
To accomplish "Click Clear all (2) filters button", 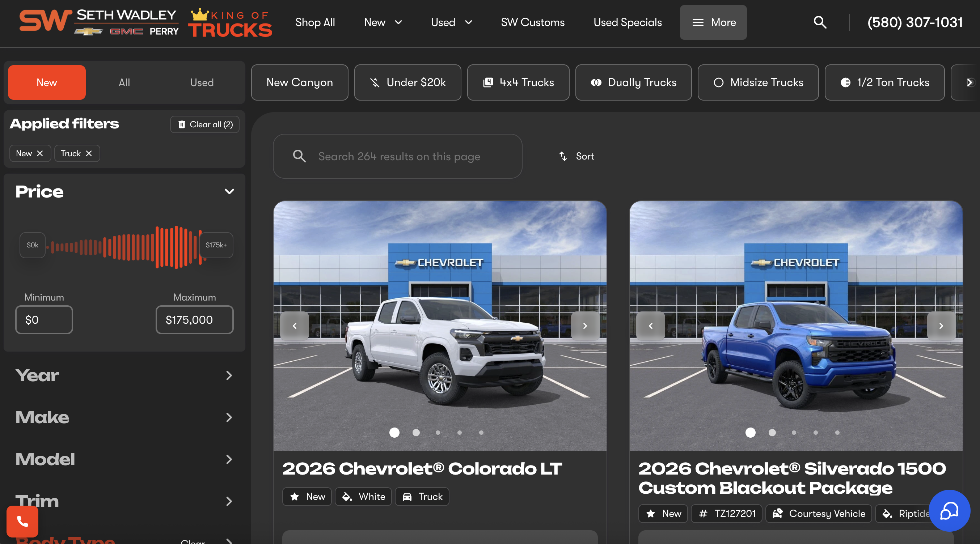I will (205, 124).
